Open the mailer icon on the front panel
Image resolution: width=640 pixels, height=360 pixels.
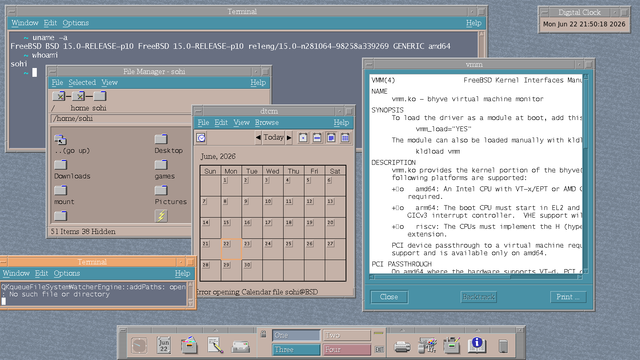click(x=240, y=347)
